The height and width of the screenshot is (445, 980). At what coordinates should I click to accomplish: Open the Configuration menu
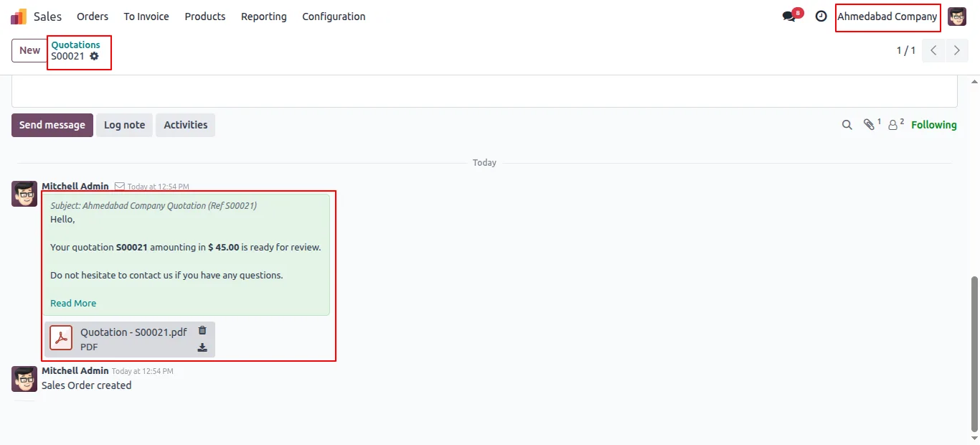(x=334, y=17)
